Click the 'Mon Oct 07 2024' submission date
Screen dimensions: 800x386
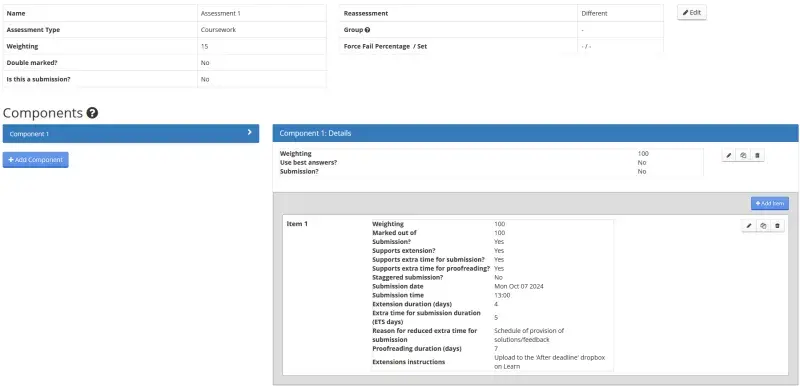point(519,287)
